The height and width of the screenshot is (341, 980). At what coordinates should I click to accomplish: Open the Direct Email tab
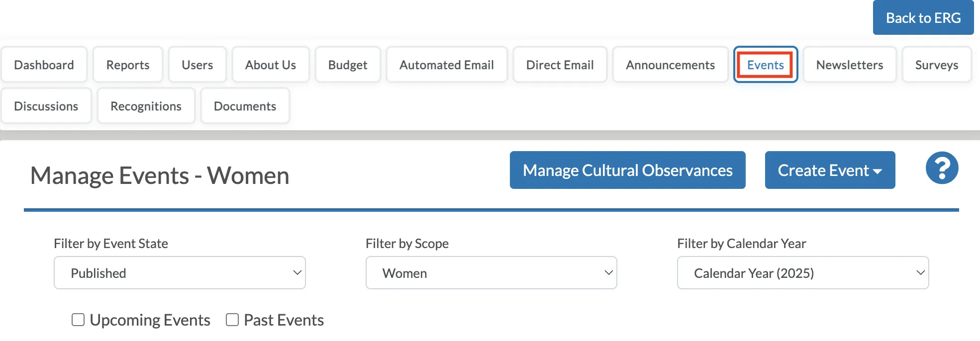tap(560, 65)
